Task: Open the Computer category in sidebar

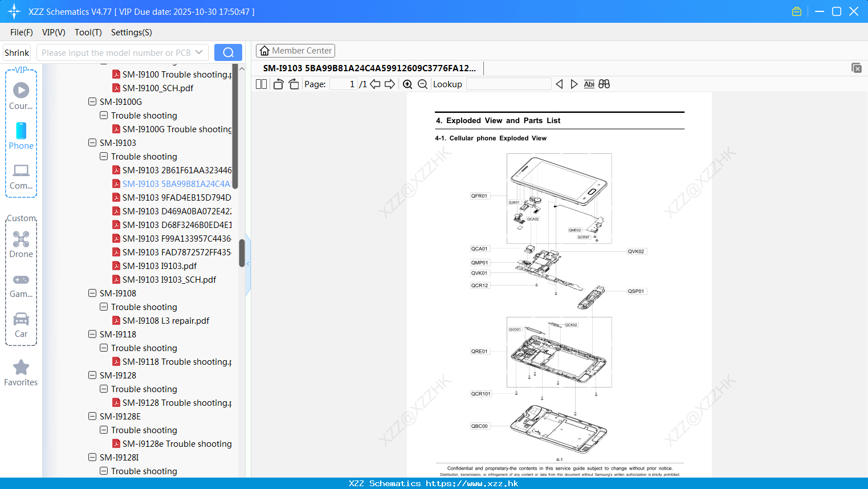Action: point(21,176)
